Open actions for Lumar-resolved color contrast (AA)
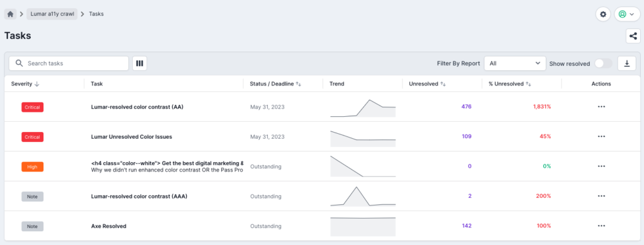644x245 pixels. tap(601, 107)
